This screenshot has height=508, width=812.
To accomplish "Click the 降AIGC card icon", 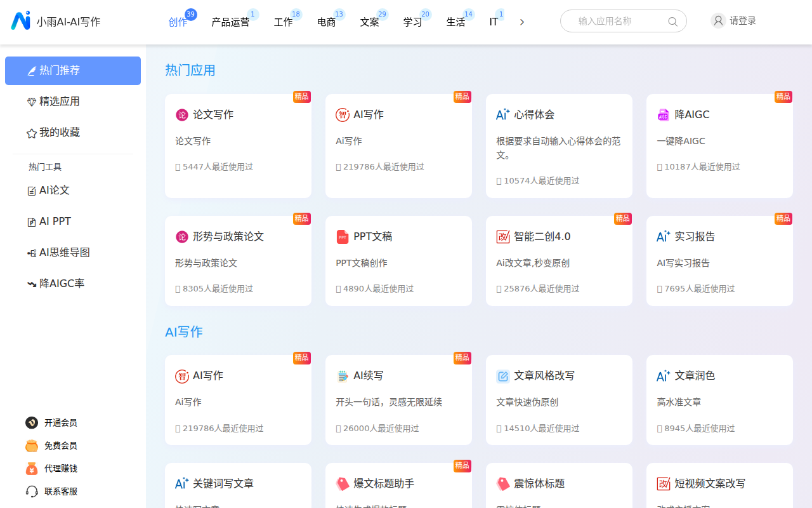I will click(664, 115).
